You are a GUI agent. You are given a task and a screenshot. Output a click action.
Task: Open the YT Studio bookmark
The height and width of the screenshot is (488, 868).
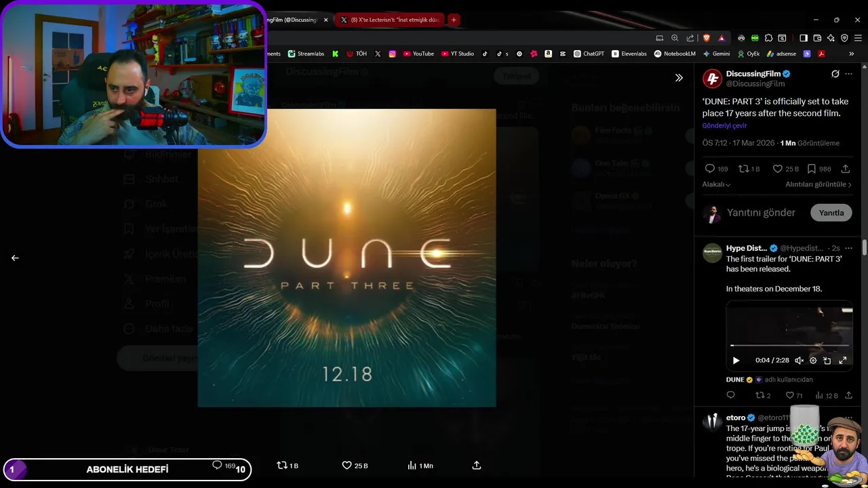click(458, 54)
